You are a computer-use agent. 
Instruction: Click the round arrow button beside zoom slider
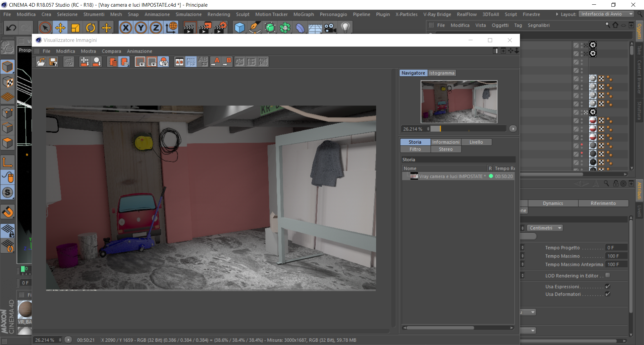pos(513,129)
